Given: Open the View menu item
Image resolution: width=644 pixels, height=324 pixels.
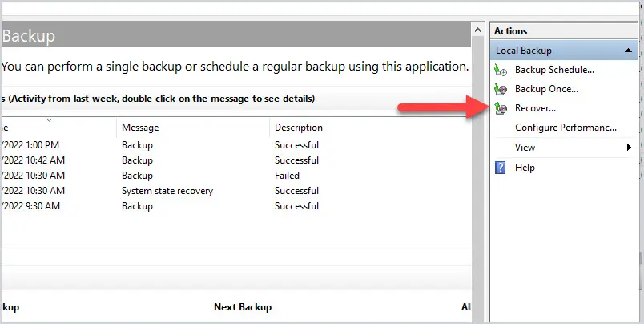Looking at the screenshot, I should tap(525, 148).
